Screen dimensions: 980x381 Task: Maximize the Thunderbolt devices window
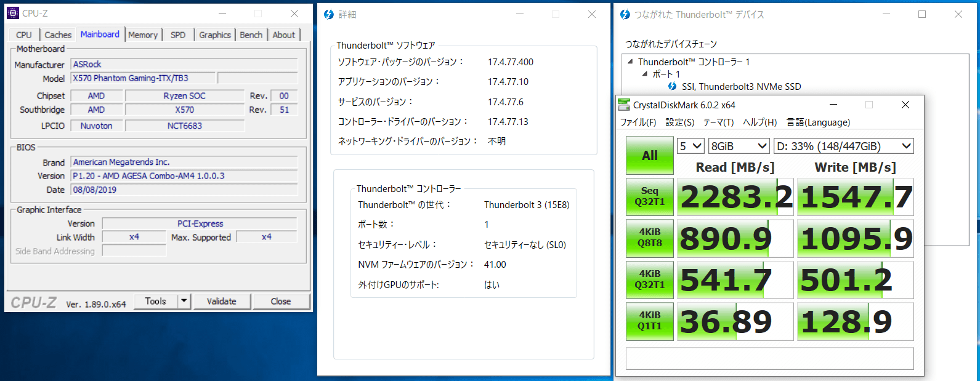pos(922,14)
